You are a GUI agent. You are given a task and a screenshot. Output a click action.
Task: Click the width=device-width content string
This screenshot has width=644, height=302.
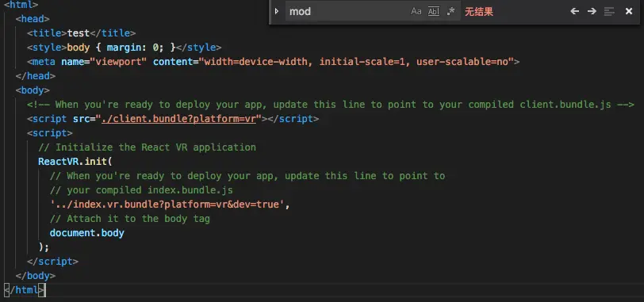(357, 62)
